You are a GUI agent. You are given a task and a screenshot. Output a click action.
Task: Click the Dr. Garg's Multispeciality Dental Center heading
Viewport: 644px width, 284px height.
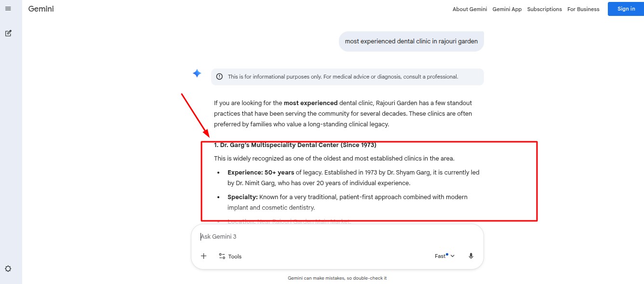tap(295, 145)
